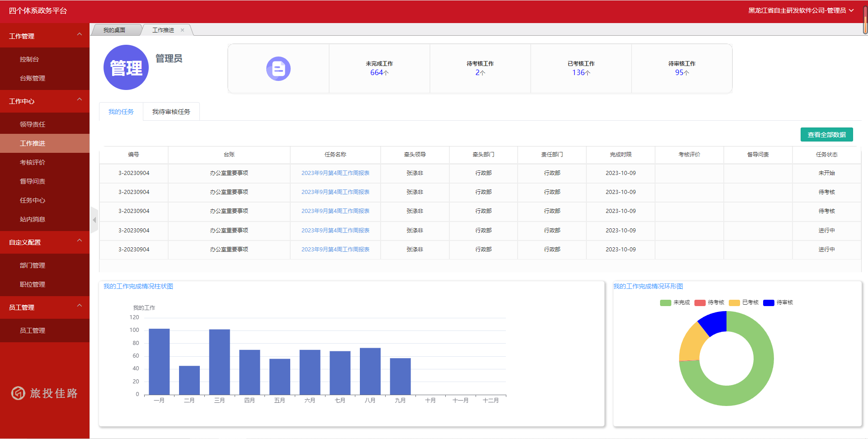Image resolution: width=868 pixels, height=439 pixels.
Task: Open task link in the 未开始 row
Action: [335, 173]
